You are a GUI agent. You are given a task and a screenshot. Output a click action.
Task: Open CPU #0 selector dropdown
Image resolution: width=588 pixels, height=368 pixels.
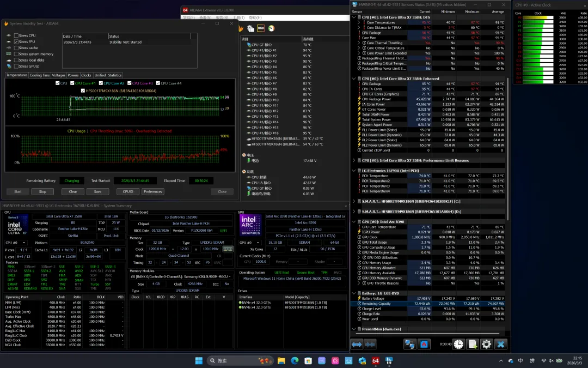point(15,243)
